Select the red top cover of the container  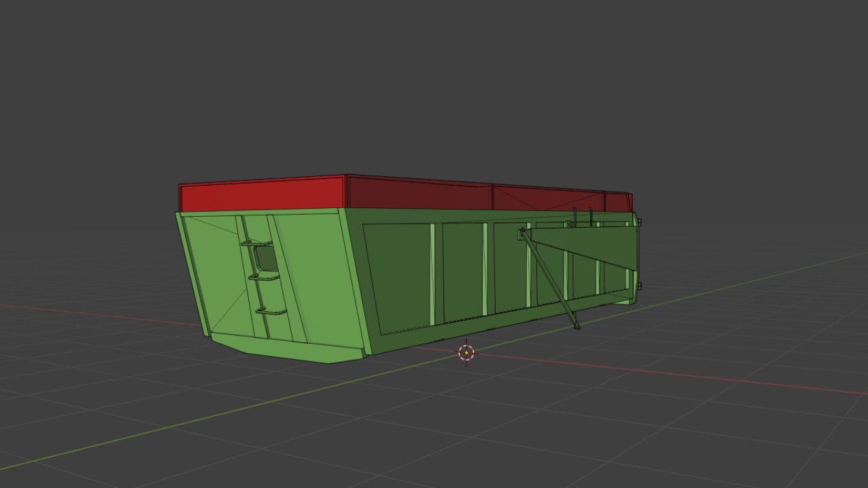tap(406, 193)
